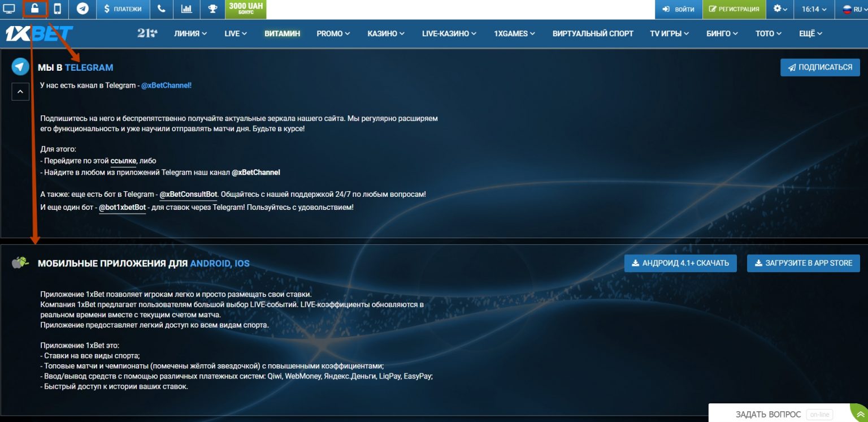
Task: Follow the ссылке link in Telegram instructions
Action: pos(124,161)
